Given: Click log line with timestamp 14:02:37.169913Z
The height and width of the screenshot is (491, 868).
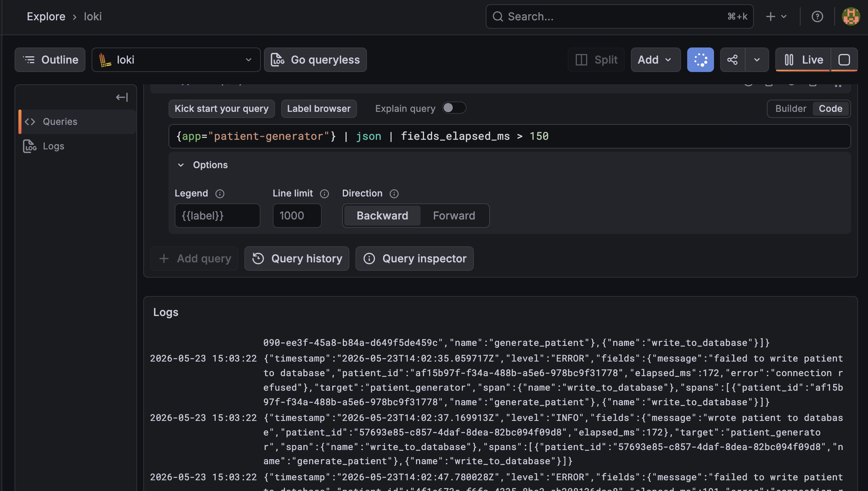Looking at the screenshot, I should point(496,440).
